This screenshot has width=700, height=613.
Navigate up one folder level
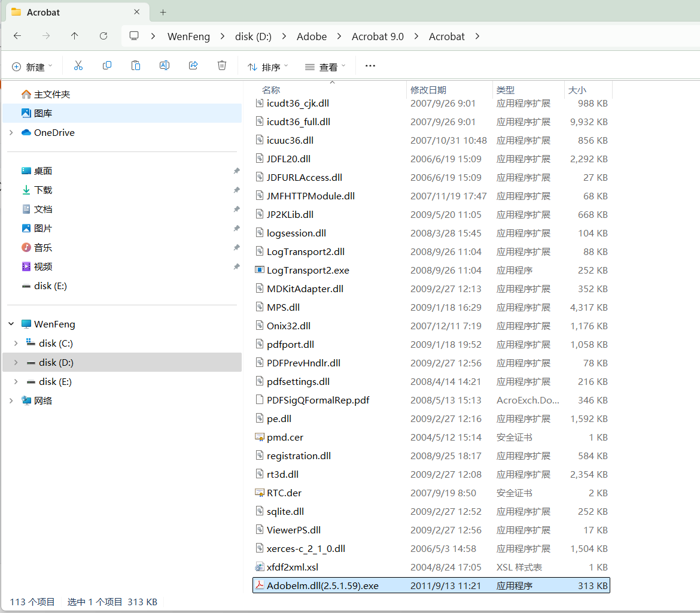point(75,36)
